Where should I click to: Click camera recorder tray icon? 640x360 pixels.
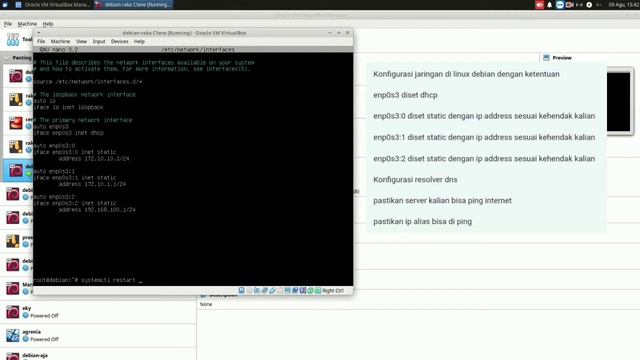569,5
